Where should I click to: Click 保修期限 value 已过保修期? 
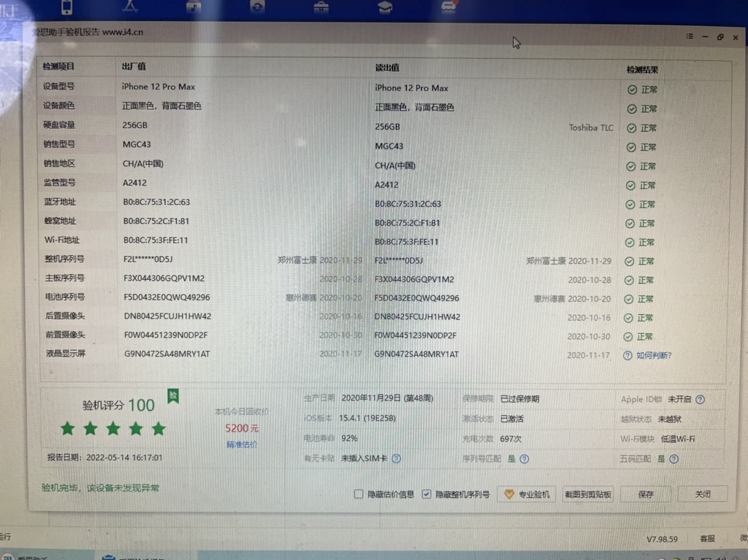pos(519,399)
